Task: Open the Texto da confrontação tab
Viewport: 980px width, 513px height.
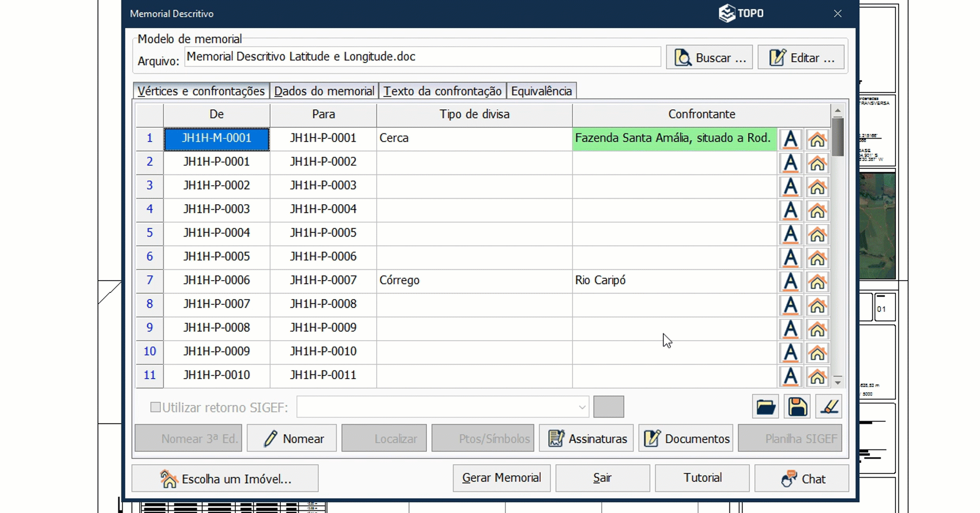Action: [442, 91]
